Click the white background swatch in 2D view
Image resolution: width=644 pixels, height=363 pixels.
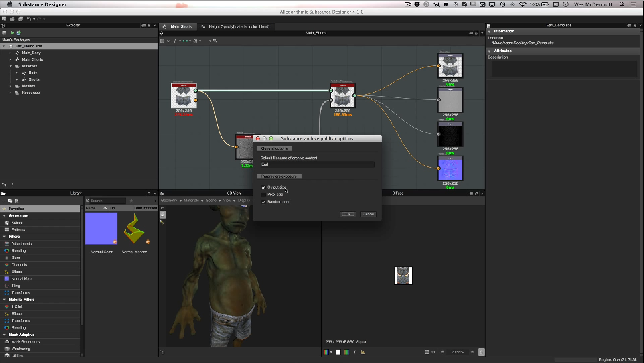click(x=338, y=352)
